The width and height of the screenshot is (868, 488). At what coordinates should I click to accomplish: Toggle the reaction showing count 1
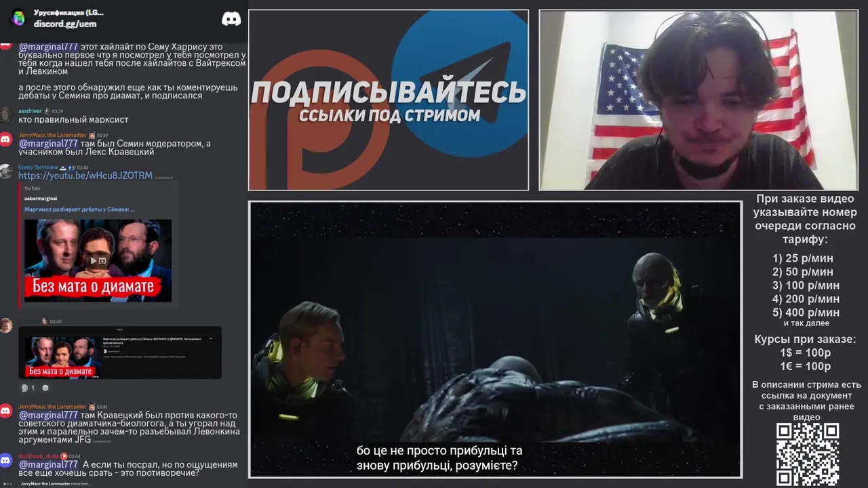pos(28,388)
